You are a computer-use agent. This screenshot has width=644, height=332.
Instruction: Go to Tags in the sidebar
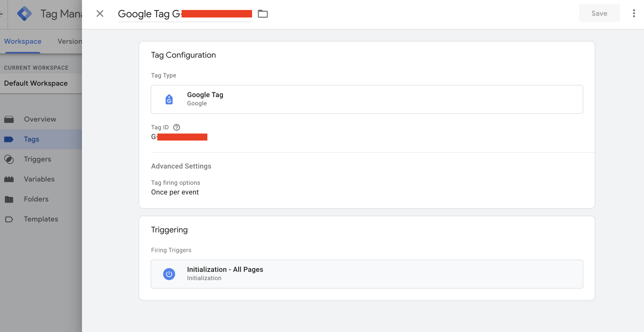click(x=41, y=139)
